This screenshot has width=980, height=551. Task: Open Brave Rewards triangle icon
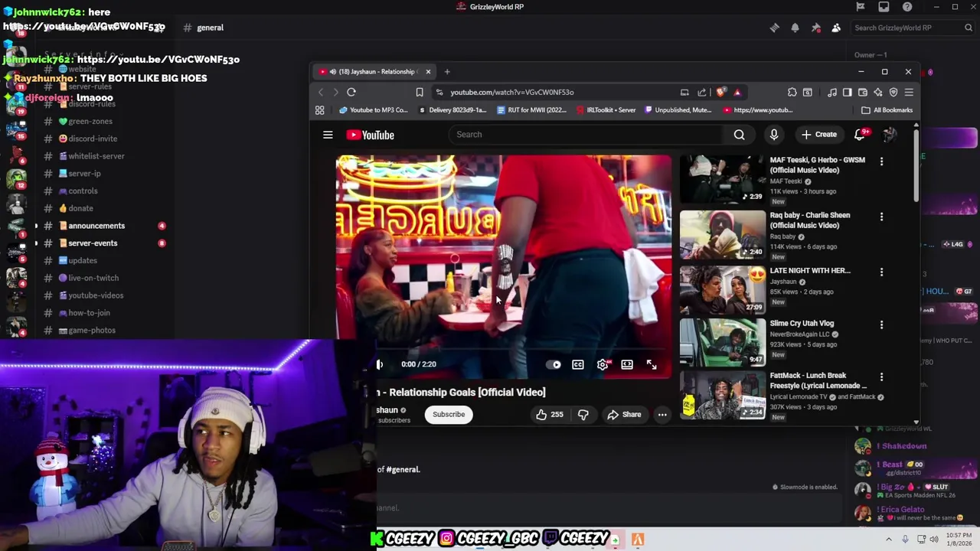(x=737, y=92)
